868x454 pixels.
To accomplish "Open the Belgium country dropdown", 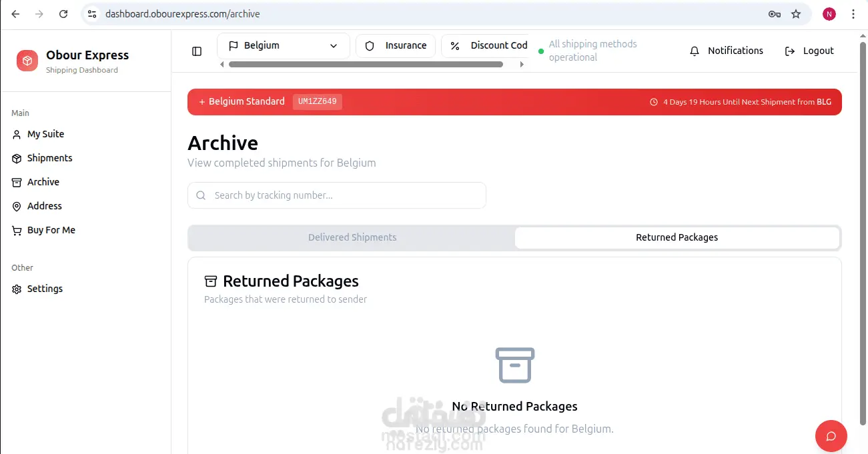I will (284, 46).
